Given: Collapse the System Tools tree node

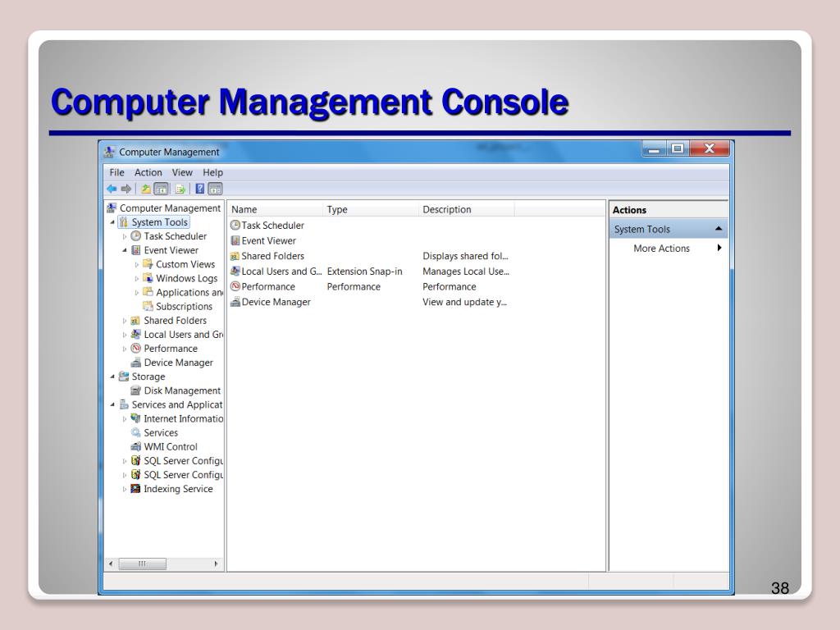Looking at the screenshot, I should click(112, 222).
